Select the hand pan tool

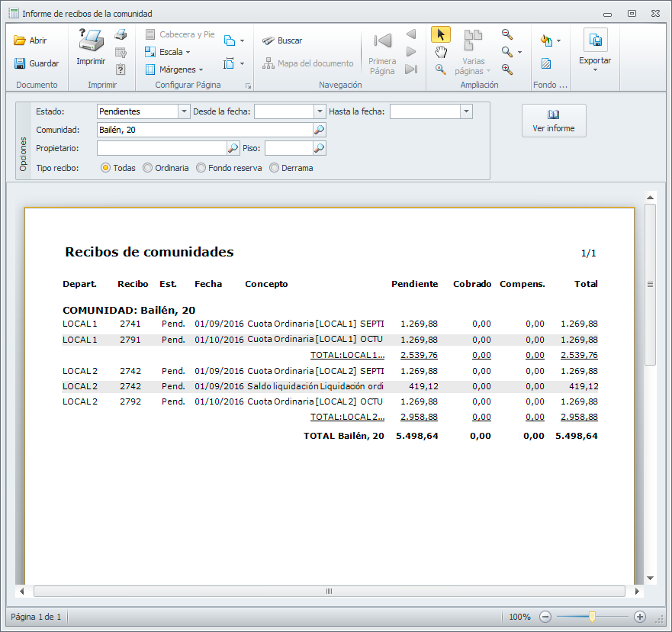[441, 52]
